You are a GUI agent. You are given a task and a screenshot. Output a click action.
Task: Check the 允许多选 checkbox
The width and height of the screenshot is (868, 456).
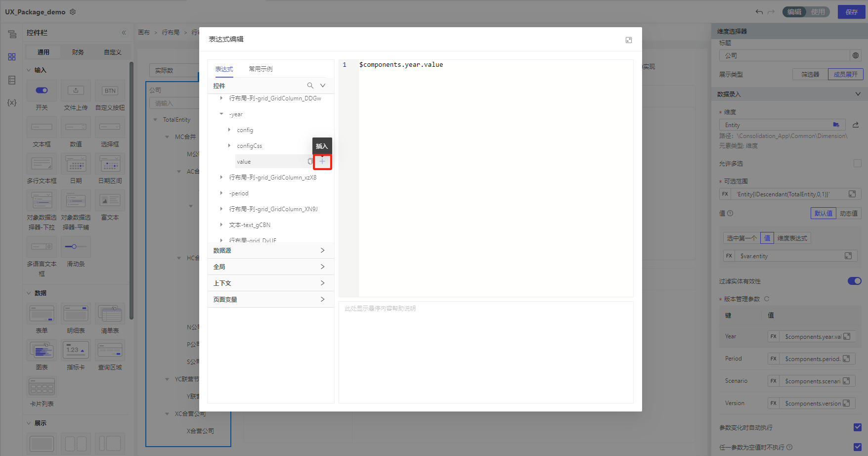pyautogui.click(x=857, y=163)
